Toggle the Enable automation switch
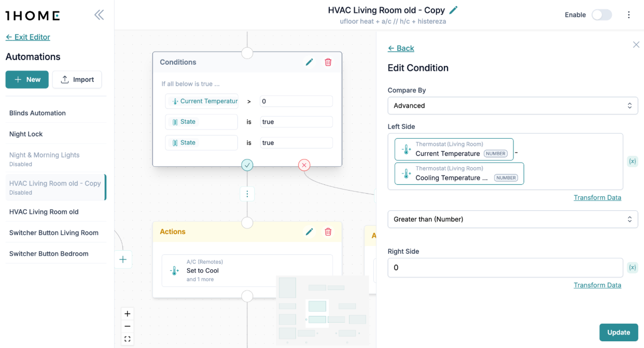The height and width of the screenshot is (348, 644). pyautogui.click(x=601, y=15)
